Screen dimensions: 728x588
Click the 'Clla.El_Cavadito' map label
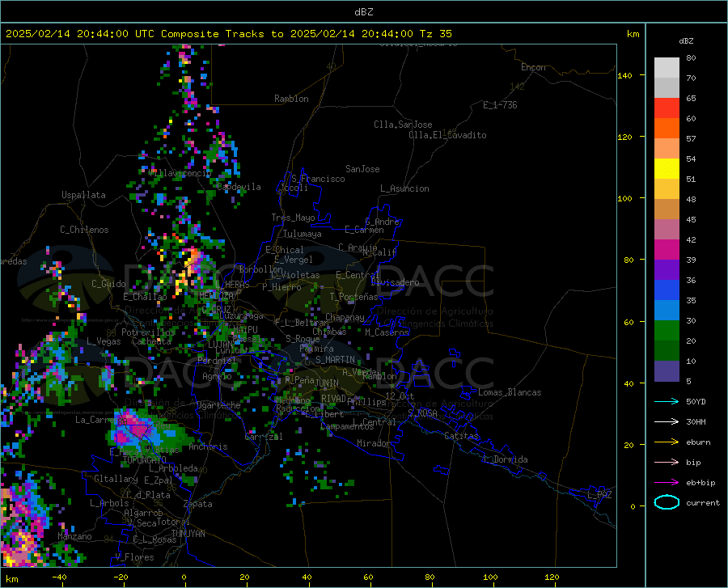[x=447, y=135]
